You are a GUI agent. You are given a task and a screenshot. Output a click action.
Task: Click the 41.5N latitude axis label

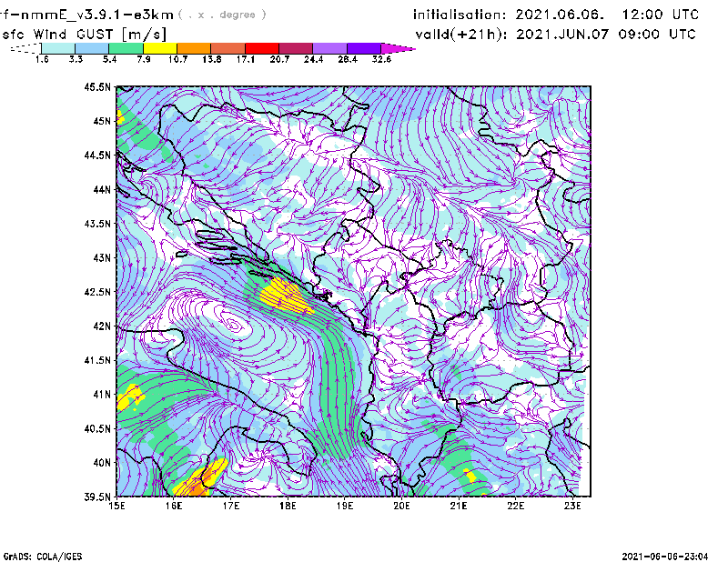[x=97, y=360]
